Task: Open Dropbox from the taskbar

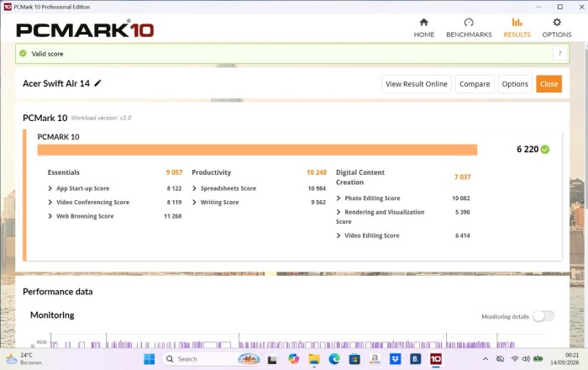Action: [395, 359]
